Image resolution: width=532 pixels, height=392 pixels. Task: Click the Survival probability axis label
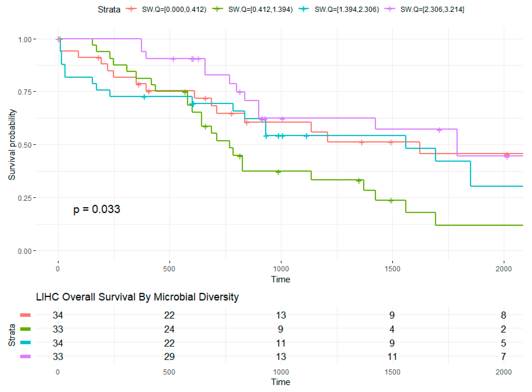pyautogui.click(x=12, y=144)
